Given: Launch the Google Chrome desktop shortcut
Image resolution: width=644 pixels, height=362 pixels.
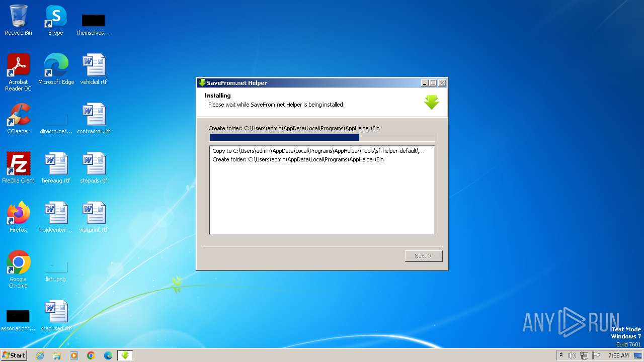Looking at the screenshot, I should [18, 269].
